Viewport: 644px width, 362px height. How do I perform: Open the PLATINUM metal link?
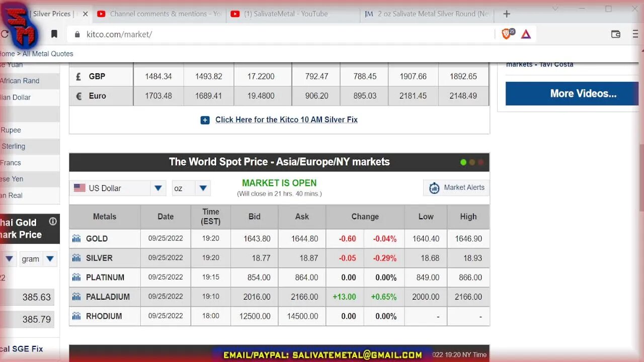pos(105,278)
